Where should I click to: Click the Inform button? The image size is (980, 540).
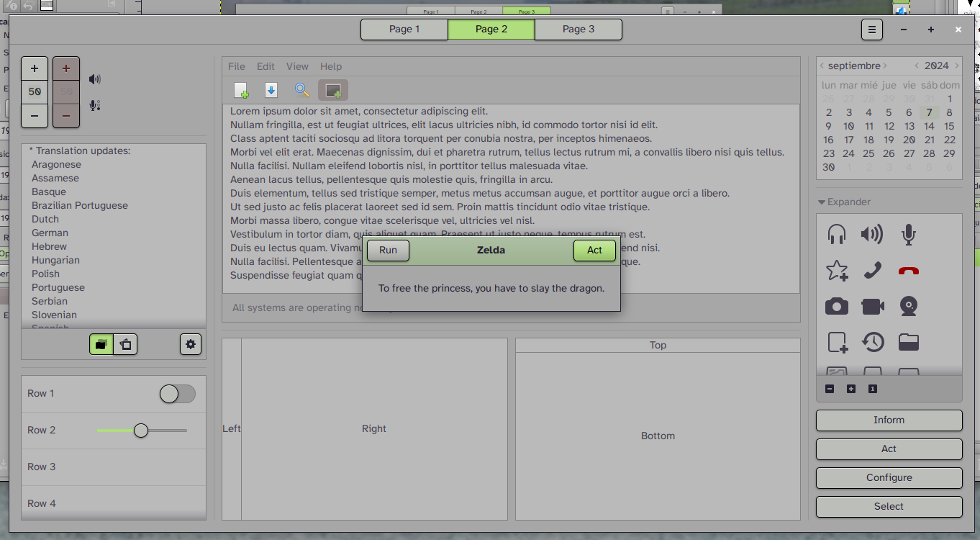889,420
